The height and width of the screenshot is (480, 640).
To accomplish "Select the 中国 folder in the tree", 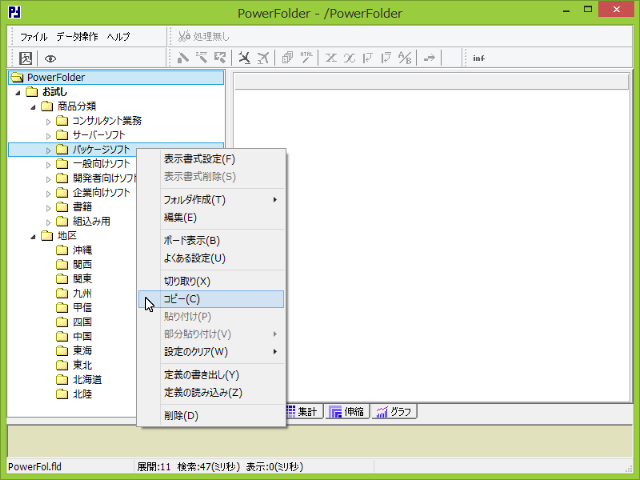I will [82, 336].
